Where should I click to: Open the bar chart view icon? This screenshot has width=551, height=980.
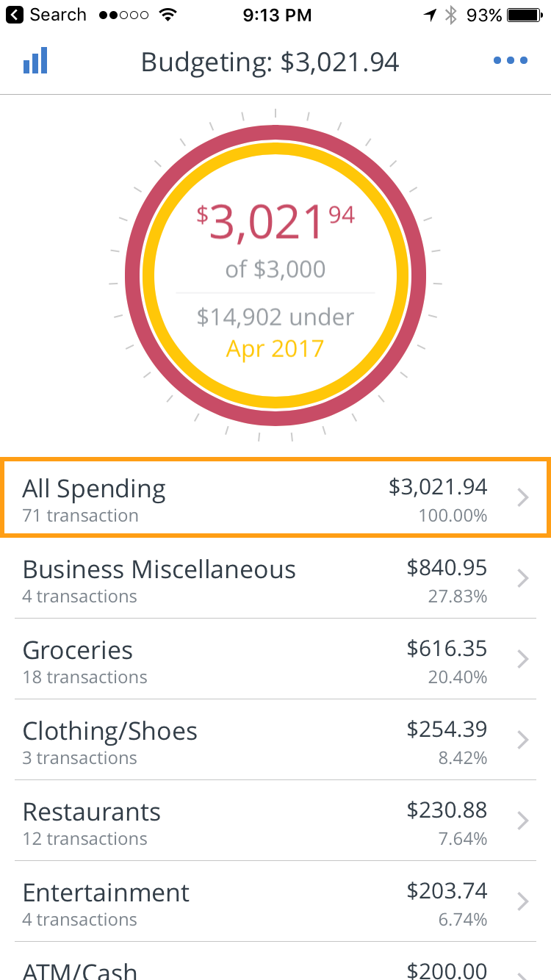tap(35, 60)
